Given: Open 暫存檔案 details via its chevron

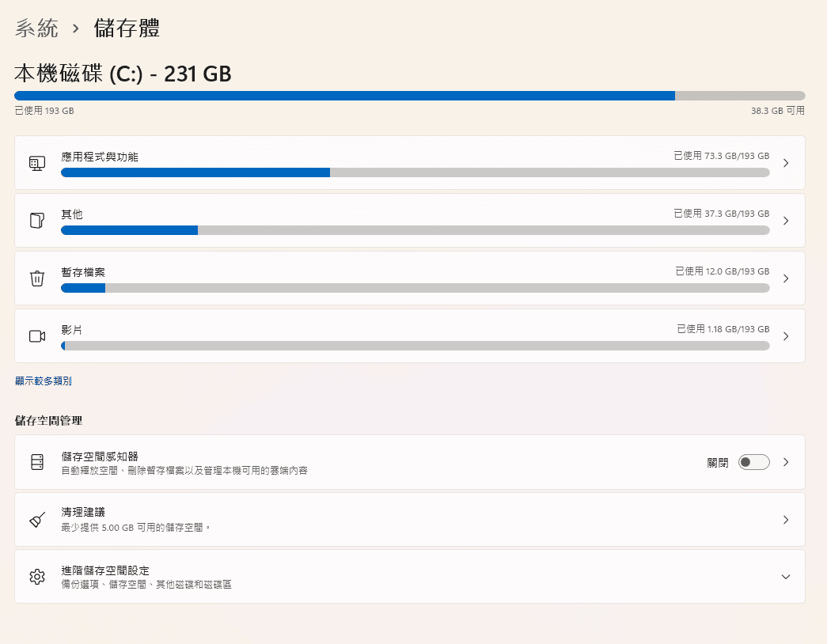Looking at the screenshot, I should click(785, 278).
